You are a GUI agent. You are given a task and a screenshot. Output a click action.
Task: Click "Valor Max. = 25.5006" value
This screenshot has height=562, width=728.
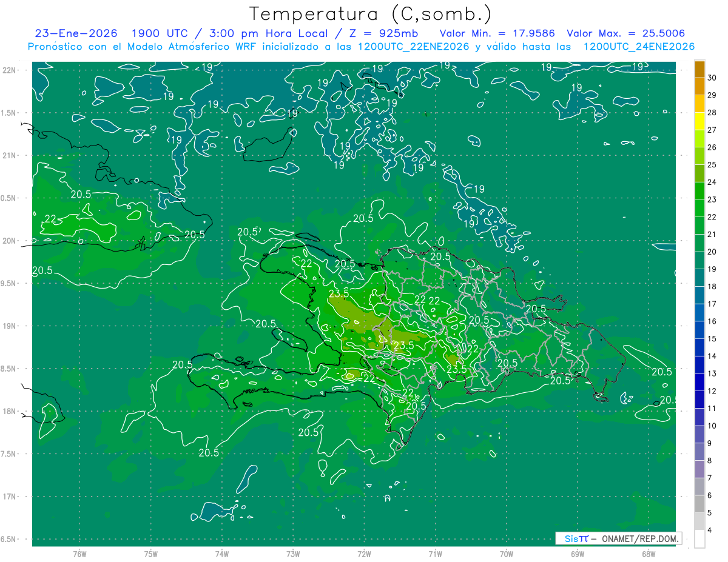click(x=625, y=33)
